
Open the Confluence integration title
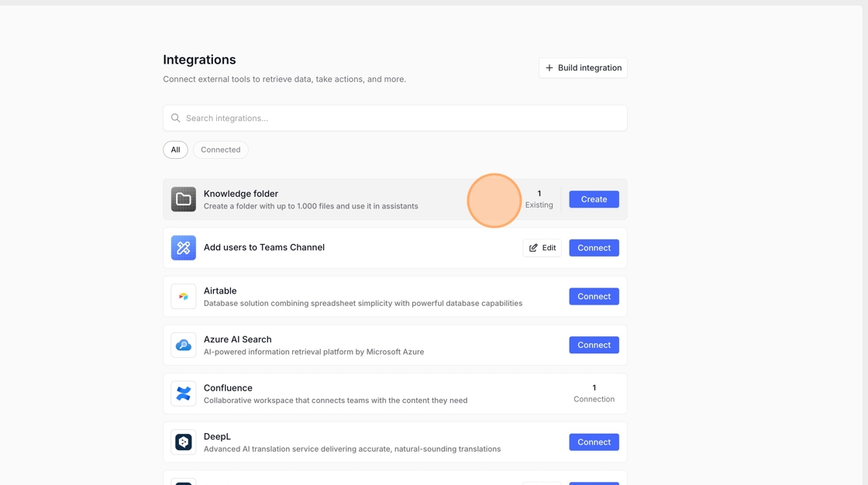click(228, 388)
